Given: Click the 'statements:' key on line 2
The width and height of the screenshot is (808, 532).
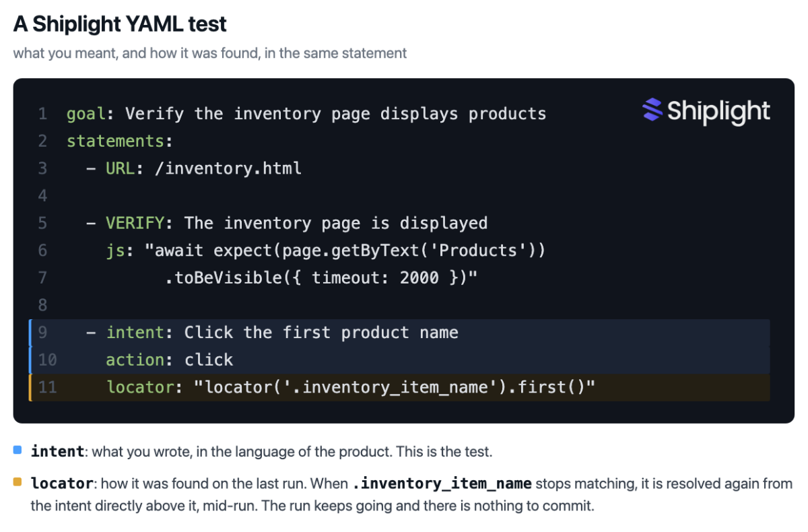Looking at the screenshot, I should [120, 141].
